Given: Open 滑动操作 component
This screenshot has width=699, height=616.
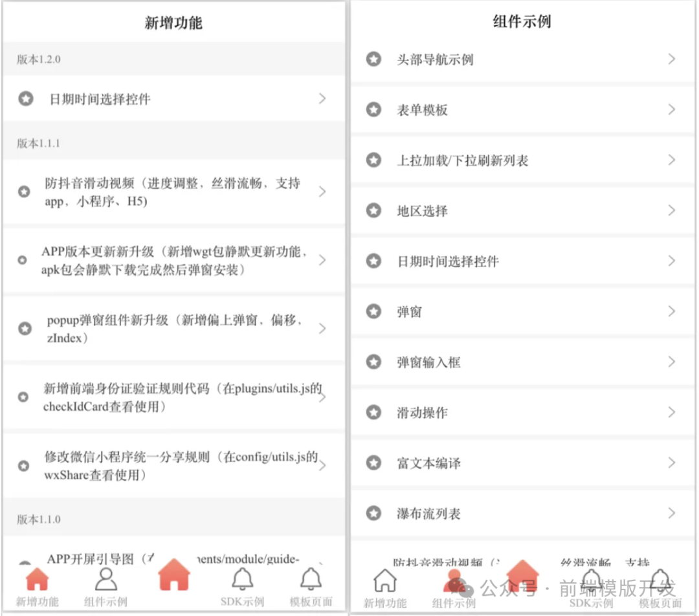Looking at the screenshot, I should 522,412.
